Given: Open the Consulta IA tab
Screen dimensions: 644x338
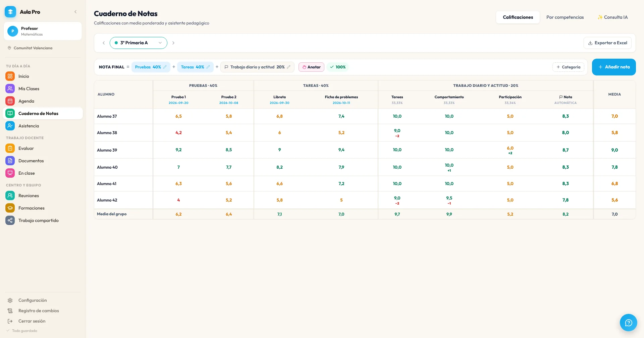Looking at the screenshot, I should 612,17.
